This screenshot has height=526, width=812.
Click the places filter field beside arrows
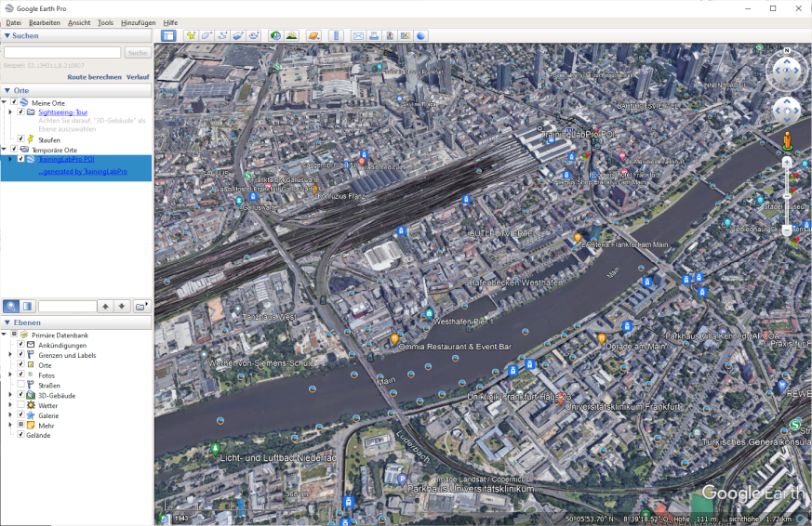67,306
